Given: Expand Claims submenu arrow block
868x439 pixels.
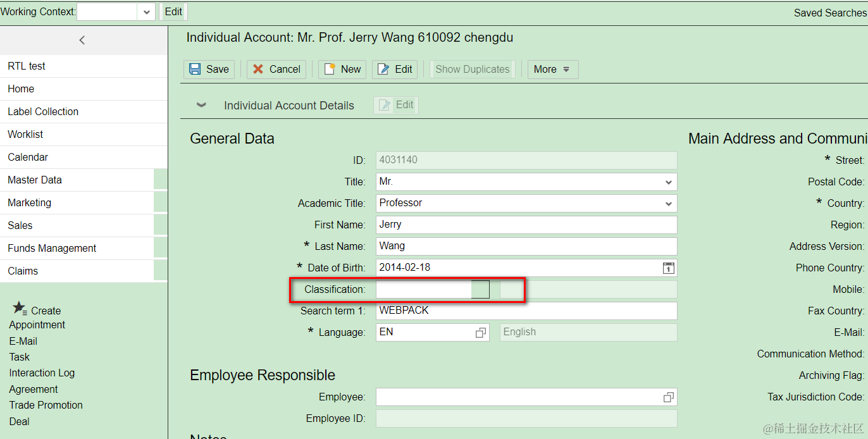Looking at the screenshot, I should pyautogui.click(x=161, y=271).
